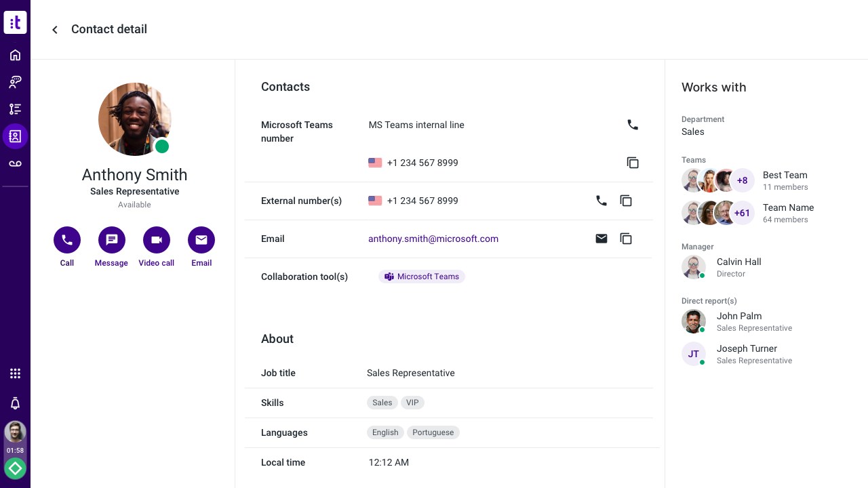
Task: Open the voicemail icon in the sidebar
Action: [x=15, y=164]
